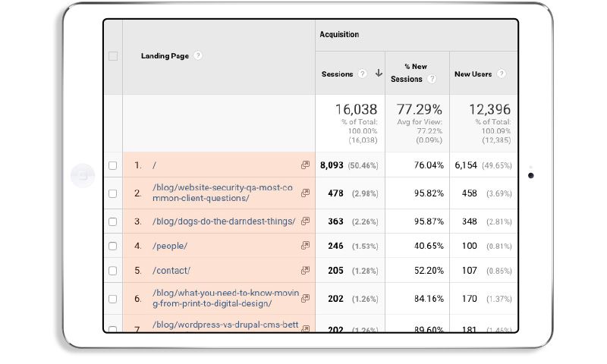Open /blog/what-you-need-to-know-moving-from-print link
Image resolution: width=607 pixels, height=364 pixels.
tap(225, 298)
